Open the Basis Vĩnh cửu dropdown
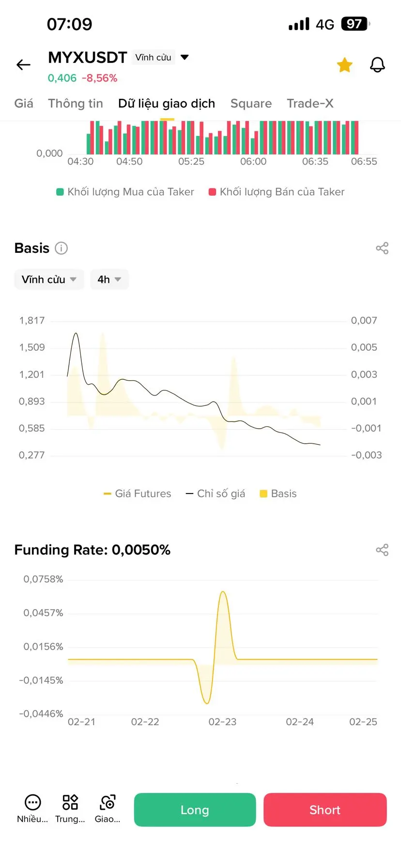Viewport: 401px width, 868px height. [49, 279]
